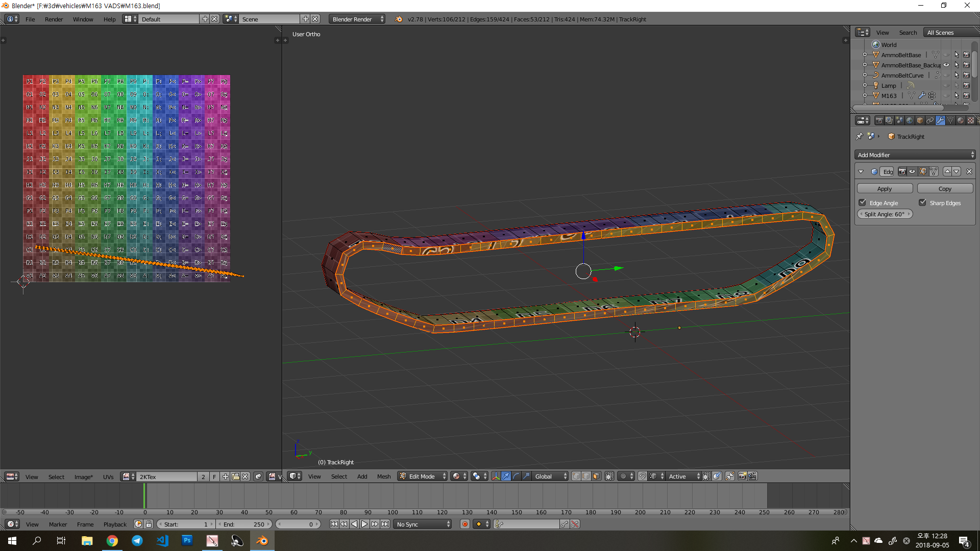
Task: Open the Render Layers properties tab
Action: coord(889,120)
